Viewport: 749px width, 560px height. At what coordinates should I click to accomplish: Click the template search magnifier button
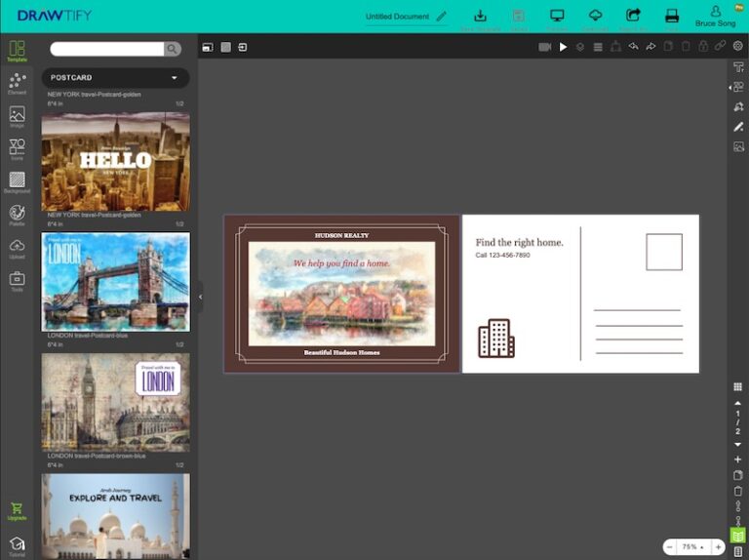(172, 49)
